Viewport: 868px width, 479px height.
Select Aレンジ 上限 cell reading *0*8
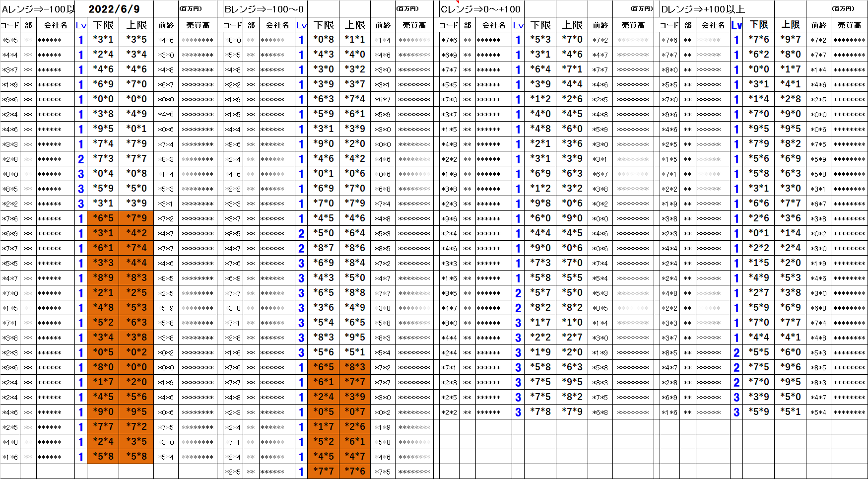136,173
